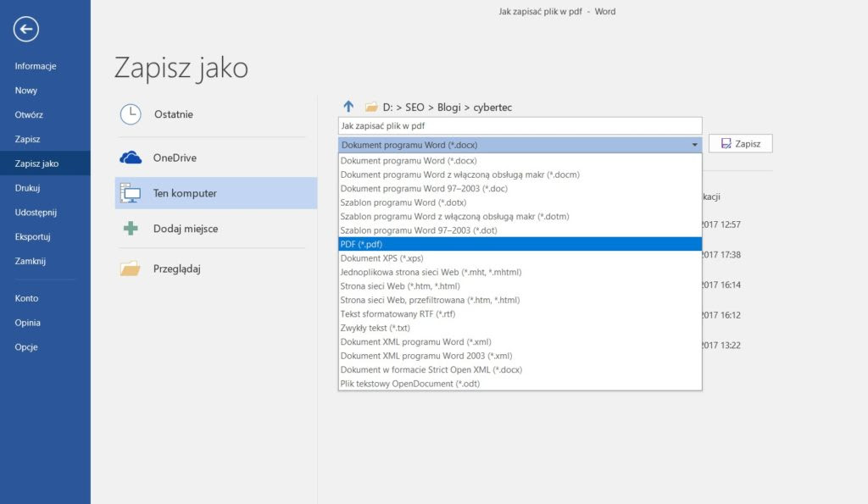Choose Word z włączoną obsługą makr (*.docm)
Screen dimensions: 868x504
pos(520,174)
